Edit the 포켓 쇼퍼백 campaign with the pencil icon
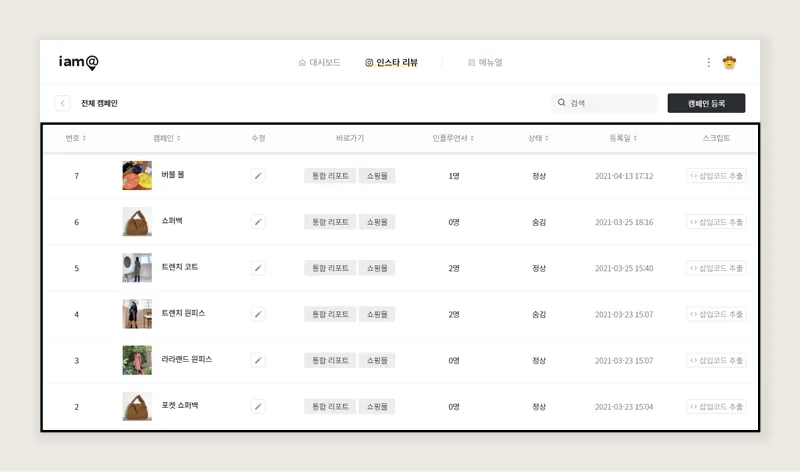This screenshot has height=472, width=800. 258,407
